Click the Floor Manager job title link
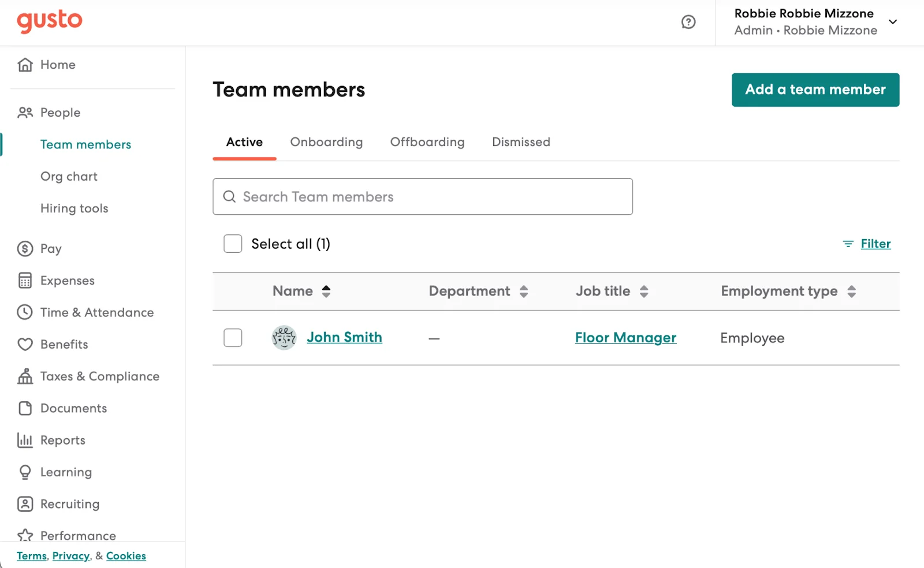This screenshot has height=568, width=924. click(625, 338)
